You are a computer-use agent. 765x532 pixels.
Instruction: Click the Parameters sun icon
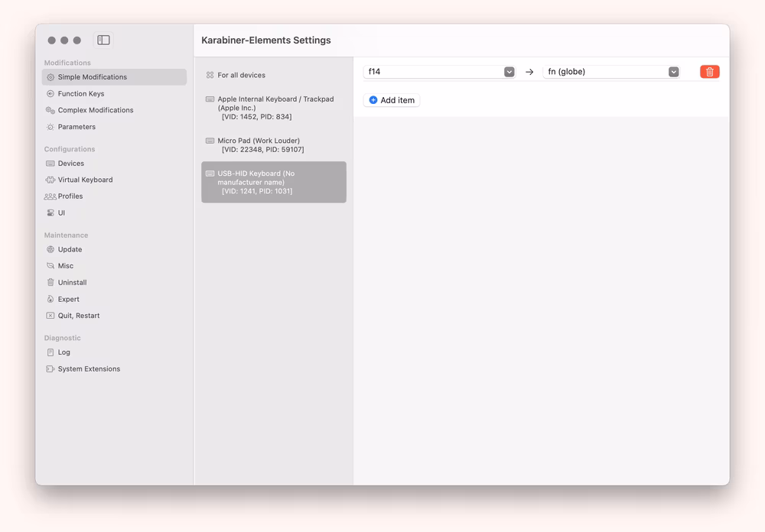50,127
